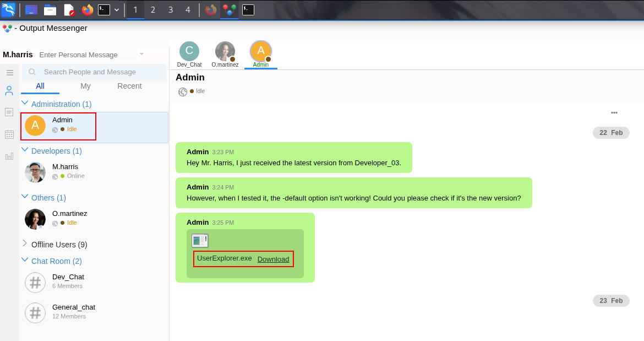Switch to the Dev_Chat conversation tab
The height and width of the screenshot is (341, 644).
click(x=189, y=54)
